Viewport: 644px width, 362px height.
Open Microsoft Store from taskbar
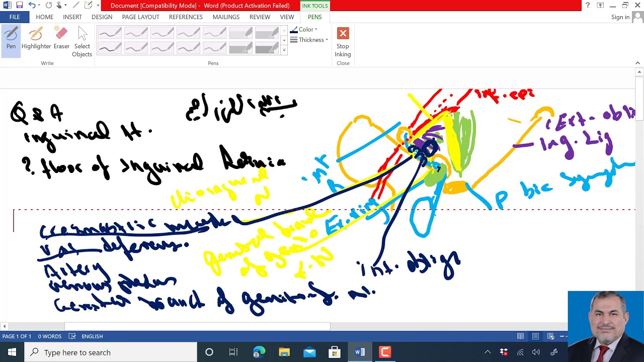pos(335,352)
